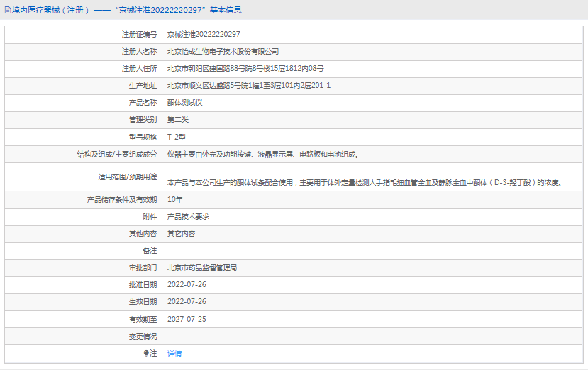588x370 pixels.
Task: Click the attachment value 产品技术要求
Action: (x=188, y=217)
